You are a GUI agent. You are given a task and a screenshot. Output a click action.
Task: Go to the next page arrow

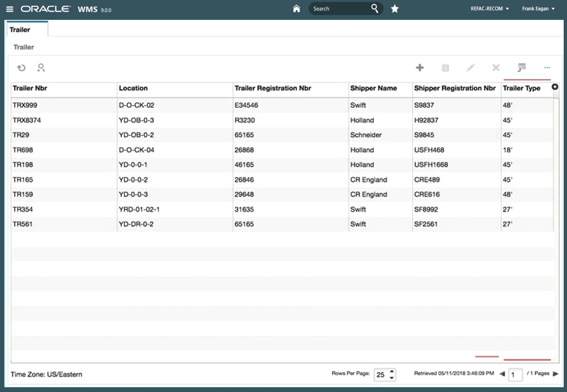pyautogui.click(x=556, y=374)
